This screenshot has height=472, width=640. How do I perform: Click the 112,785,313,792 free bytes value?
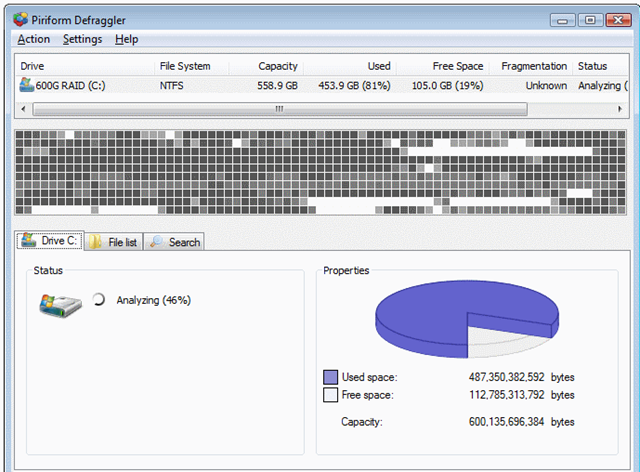coord(507,395)
